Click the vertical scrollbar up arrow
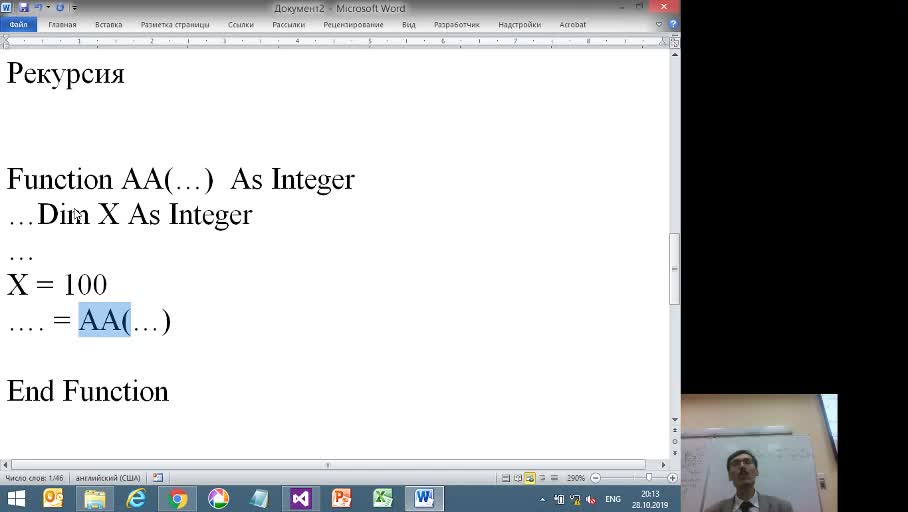 tap(675, 54)
